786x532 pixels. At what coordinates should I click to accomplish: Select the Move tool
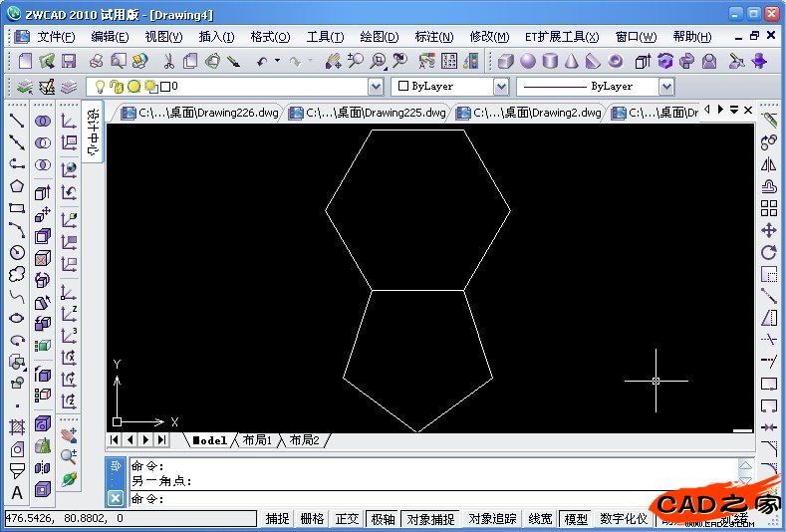coord(768,230)
